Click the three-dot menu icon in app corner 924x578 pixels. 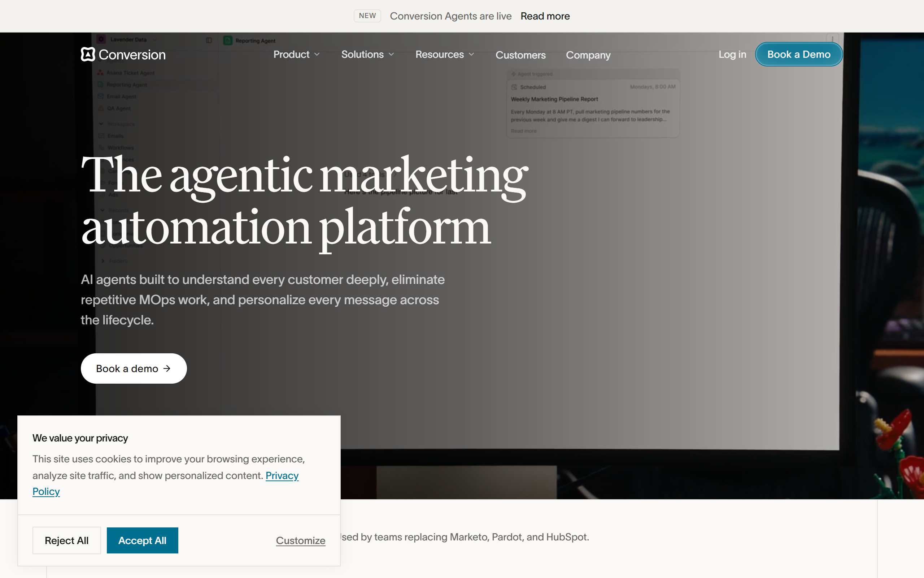tap(832, 39)
